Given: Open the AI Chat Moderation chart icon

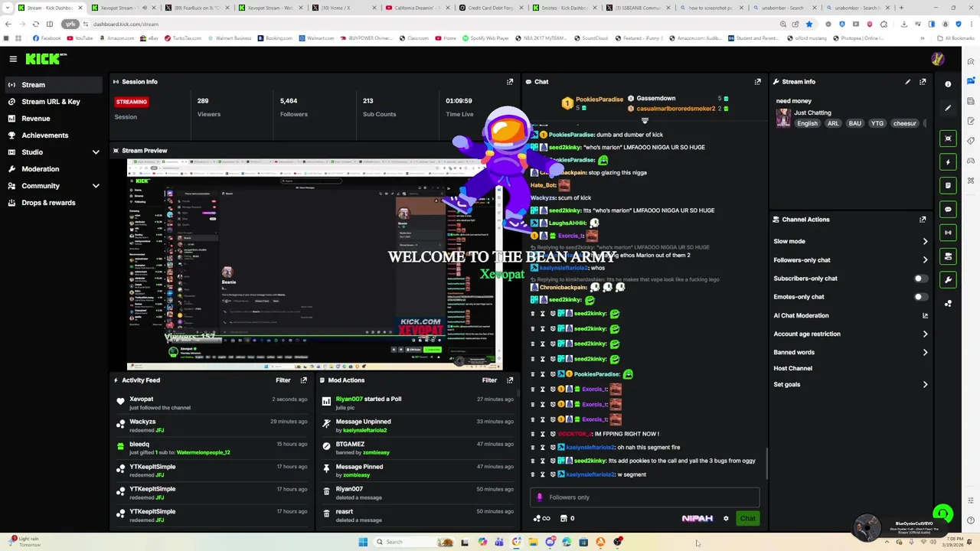Looking at the screenshot, I should [925, 315].
